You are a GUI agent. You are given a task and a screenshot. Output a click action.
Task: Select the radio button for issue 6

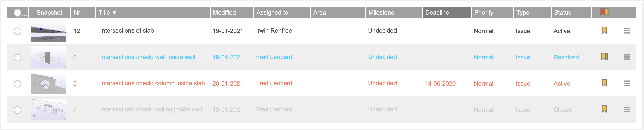(x=18, y=58)
